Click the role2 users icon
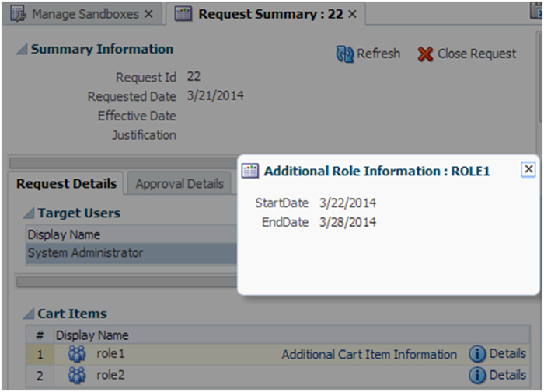544x392 pixels. 77,375
